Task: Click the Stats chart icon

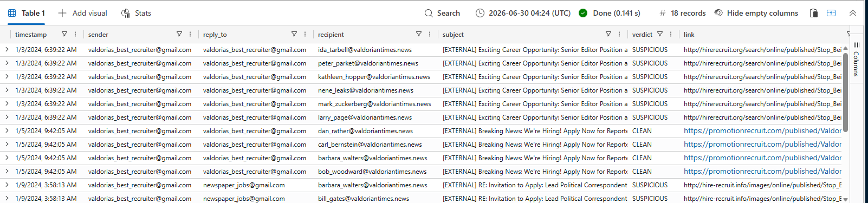Action: pos(126,13)
